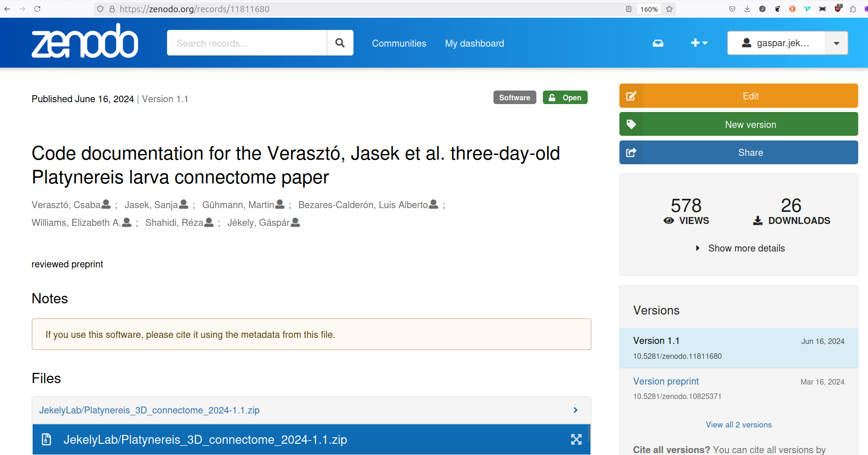Viewport: 868px width, 455px height.
Task: Click the fullscreen icon on file preview
Action: click(576, 439)
